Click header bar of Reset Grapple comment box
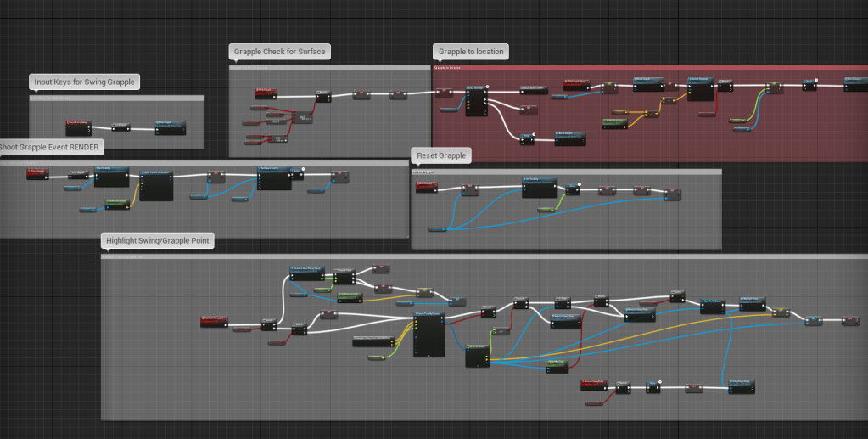The width and height of the screenshot is (868, 439). tap(566, 172)
